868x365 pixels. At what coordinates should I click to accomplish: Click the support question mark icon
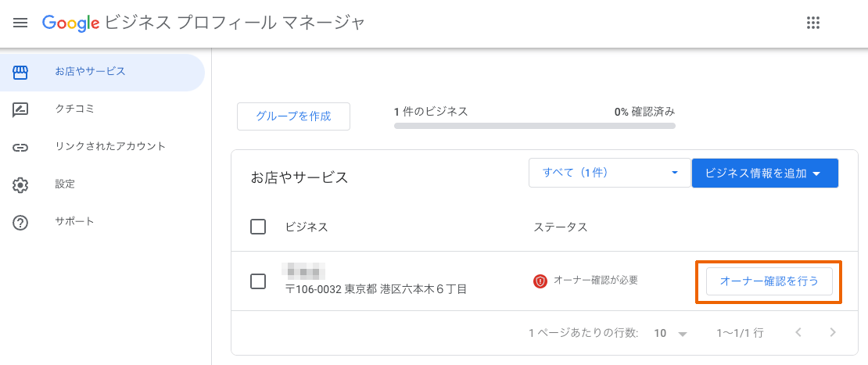click(x=20, y=222)
